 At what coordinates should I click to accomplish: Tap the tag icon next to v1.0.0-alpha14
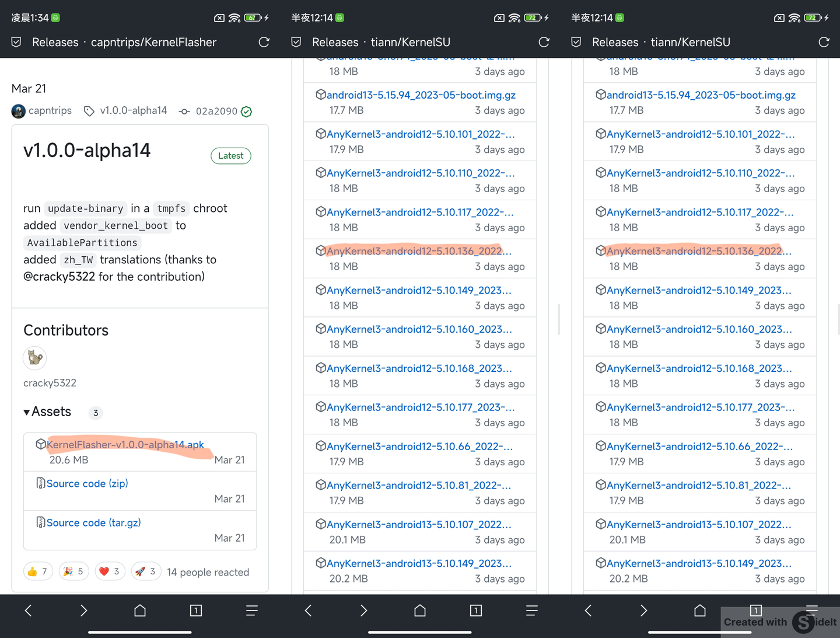pos(89,110)
